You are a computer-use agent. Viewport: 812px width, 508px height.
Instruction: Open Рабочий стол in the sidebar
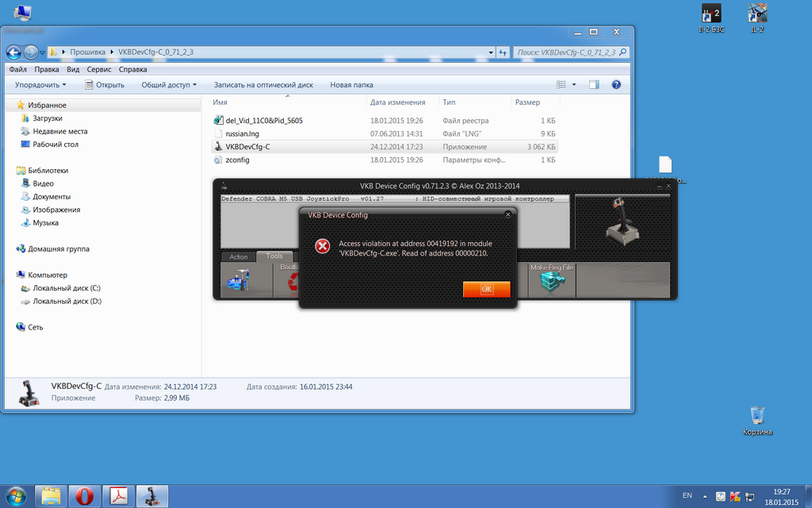point(56,144)
